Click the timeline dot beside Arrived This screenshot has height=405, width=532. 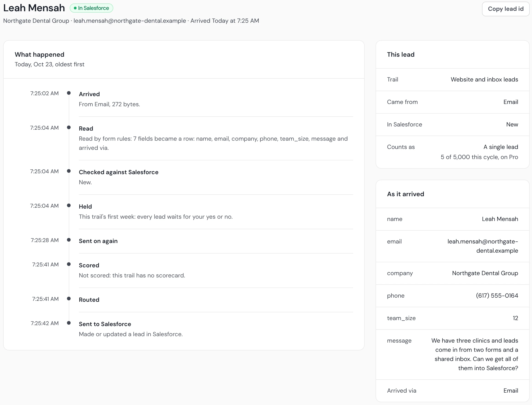(x=69, y=93)
